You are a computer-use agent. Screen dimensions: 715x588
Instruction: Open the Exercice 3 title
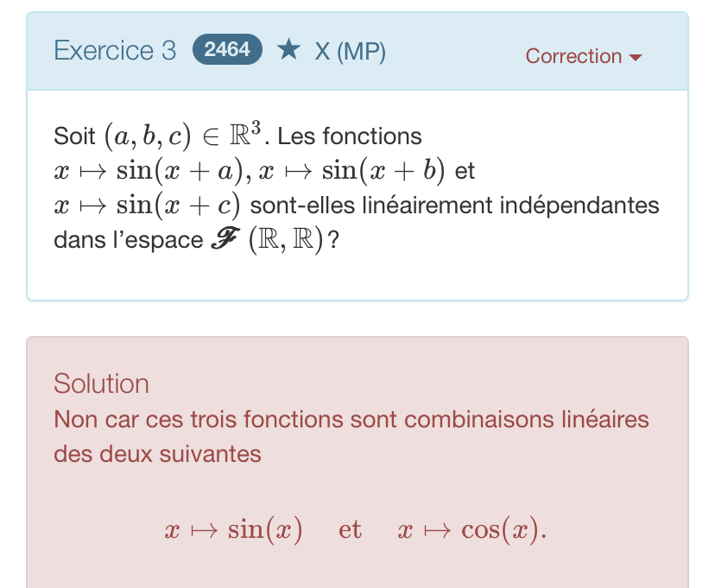(x=115, y=51)
